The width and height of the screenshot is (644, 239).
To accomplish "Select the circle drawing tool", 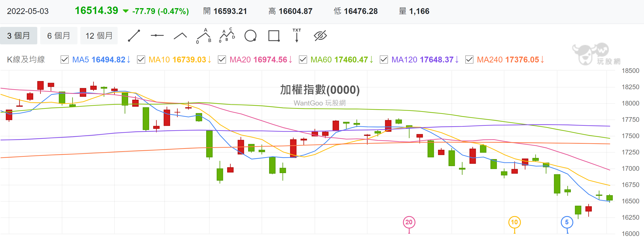I will 250,36.
